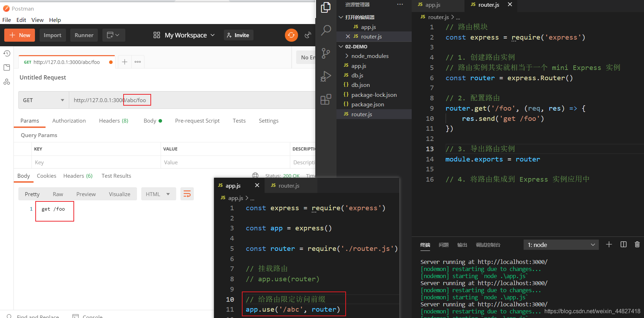The width and height of the screenshot is (644, 318).
Task: Open the GET method dropdown
Action: (x=44, y=100)
